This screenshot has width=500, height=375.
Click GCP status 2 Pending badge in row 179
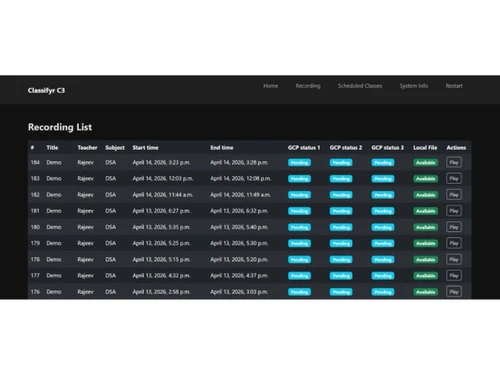[341, 243]
